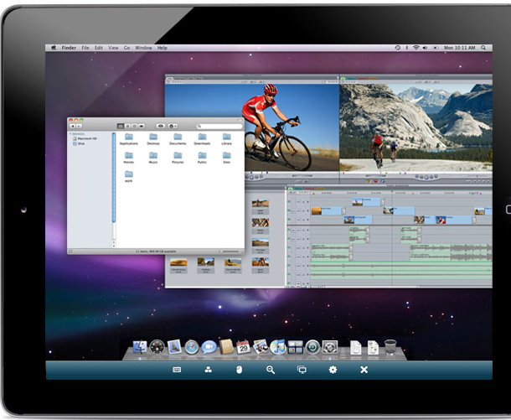The height and width of the screenshot is (420, 511).
Task: Tap the network computers icon in toolbar
Action: [209, 370]
